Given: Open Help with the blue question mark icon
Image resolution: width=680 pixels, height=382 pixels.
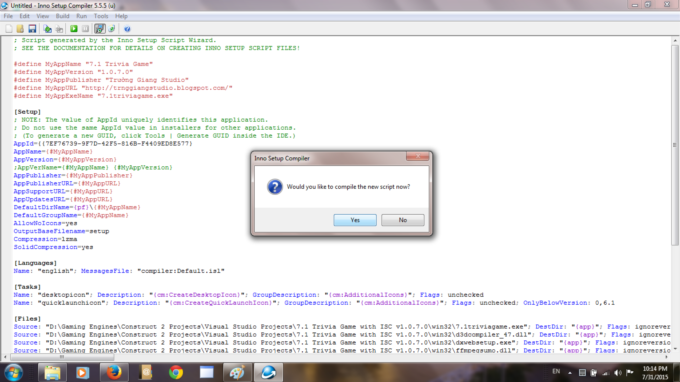Looking at the screenshot, I should [x=127, y=29].
